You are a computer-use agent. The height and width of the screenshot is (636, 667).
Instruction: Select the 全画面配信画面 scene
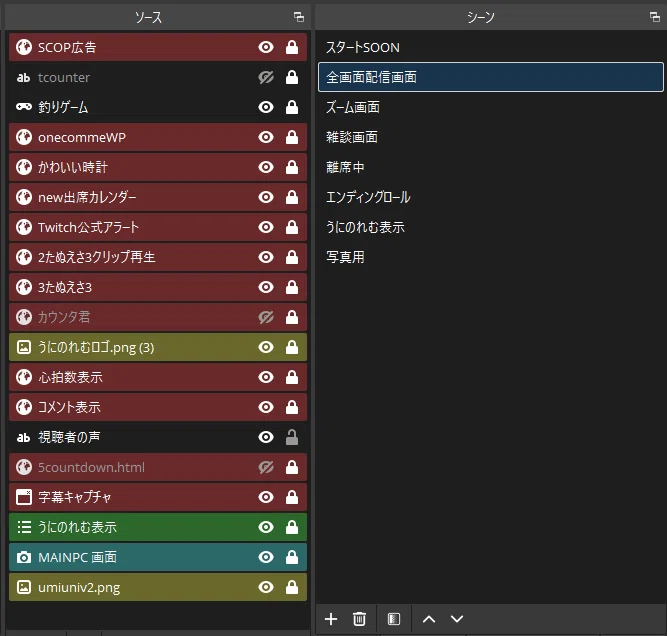(490, 77)
